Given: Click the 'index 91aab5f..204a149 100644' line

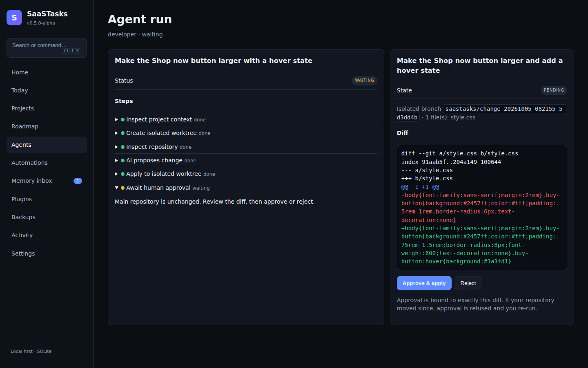Looking at the screenshot, I should [451, 162].
